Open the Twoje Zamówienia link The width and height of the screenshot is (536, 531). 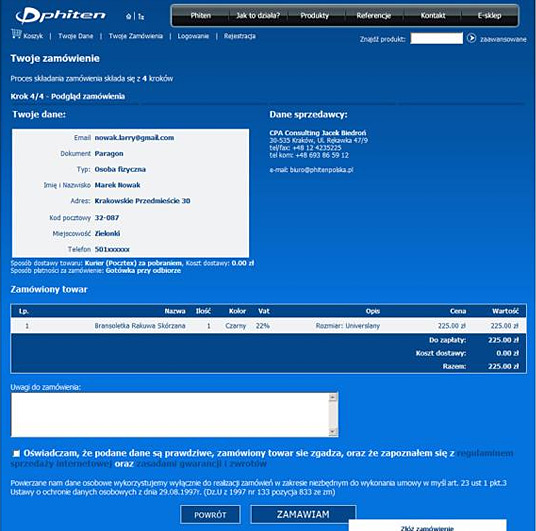pyautogui.click(x=136, y=36)
